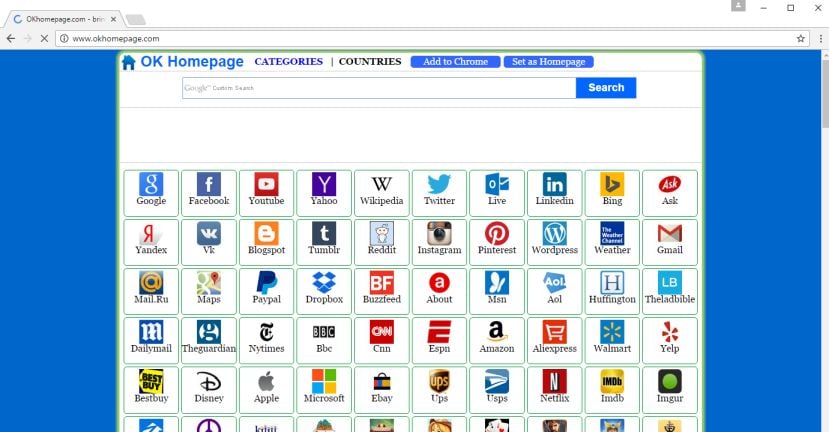Open the Wikipedia shortcut tile
Image resolution: width=829 pixels, height=432 pixels.
tap(382, 193)
